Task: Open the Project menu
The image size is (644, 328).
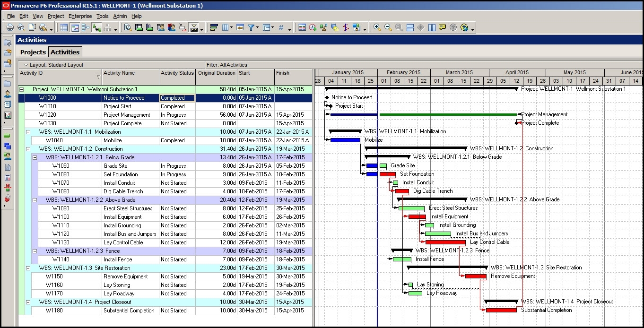Action: (56, 16)
